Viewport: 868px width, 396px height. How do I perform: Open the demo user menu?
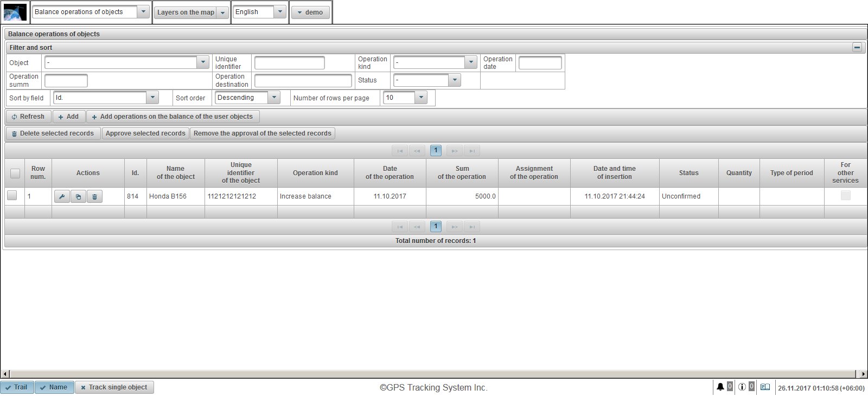[310, 12]
